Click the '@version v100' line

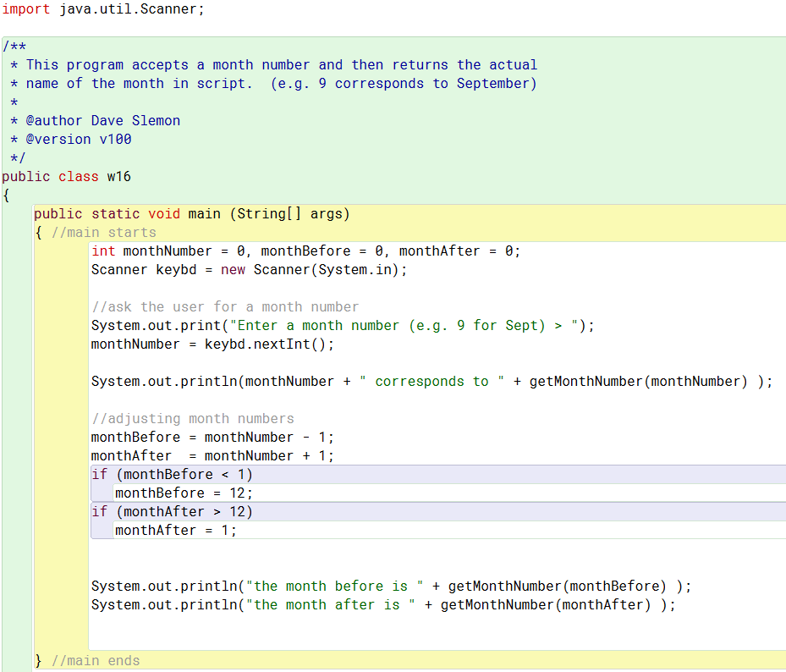71,140
